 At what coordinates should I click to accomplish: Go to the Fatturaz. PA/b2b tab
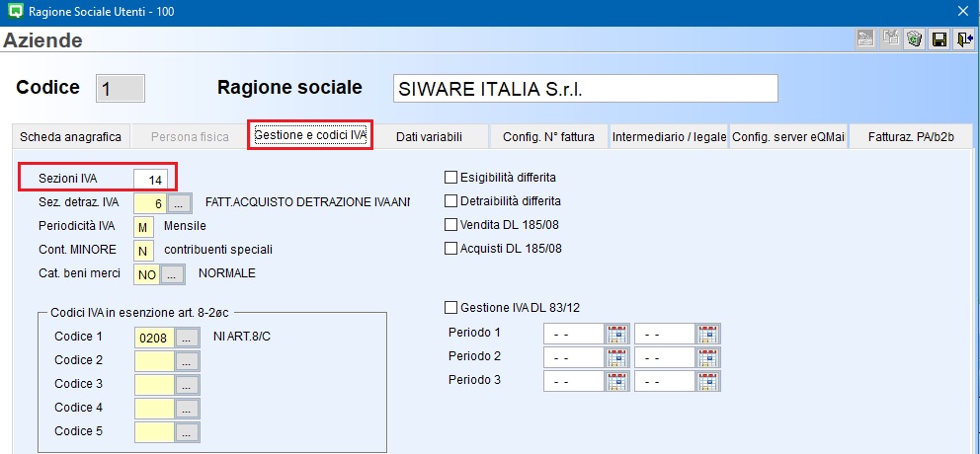[x=911, y=137]
